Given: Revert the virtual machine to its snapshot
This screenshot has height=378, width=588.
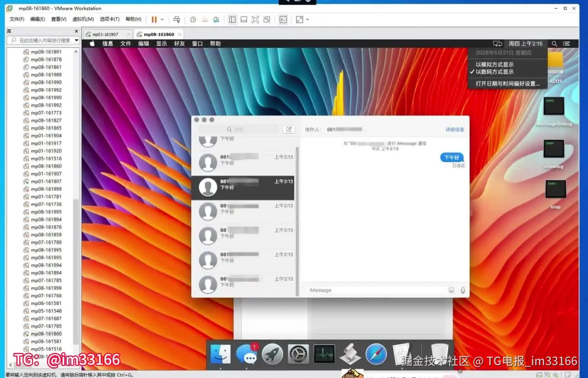Looking at the screenshot, I should (204, 19).
